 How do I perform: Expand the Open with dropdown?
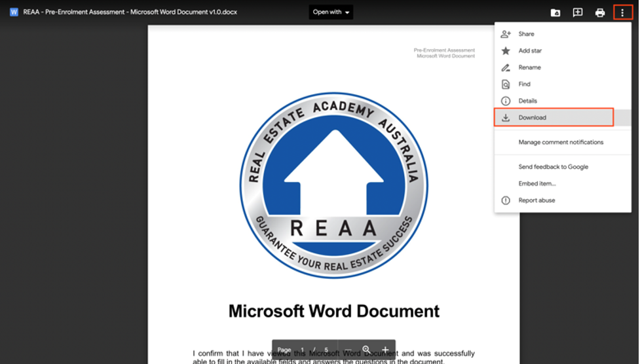click(331, 12)
